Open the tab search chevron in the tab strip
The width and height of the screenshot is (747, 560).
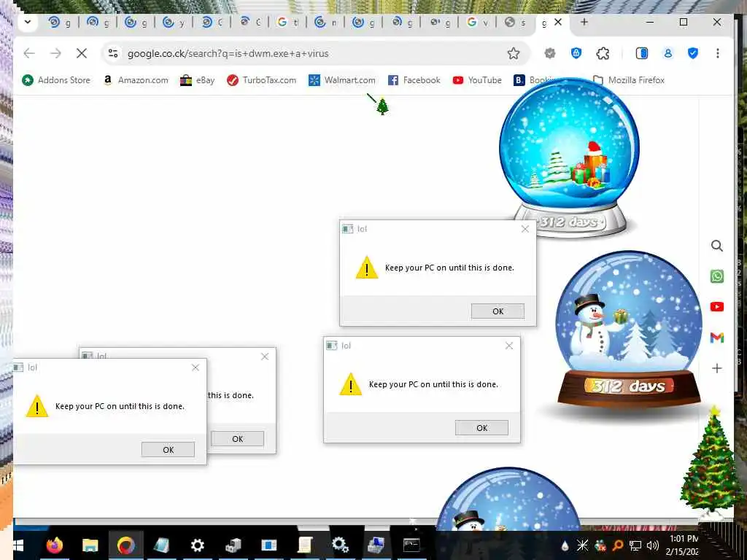click(x=27, y=22)
